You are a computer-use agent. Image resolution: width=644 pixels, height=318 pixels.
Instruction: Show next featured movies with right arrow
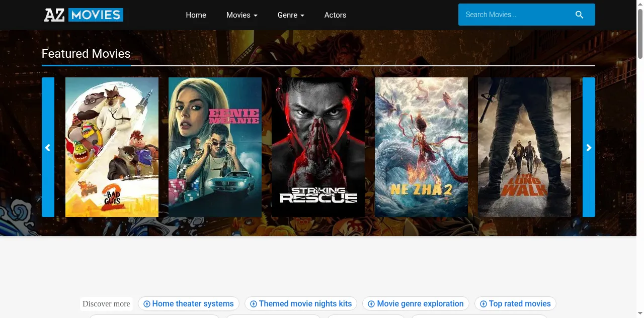coord(589,147)
